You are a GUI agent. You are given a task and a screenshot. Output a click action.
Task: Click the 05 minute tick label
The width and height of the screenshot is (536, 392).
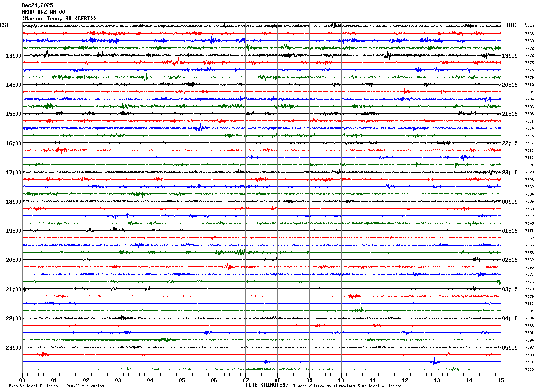pos(182,380)
